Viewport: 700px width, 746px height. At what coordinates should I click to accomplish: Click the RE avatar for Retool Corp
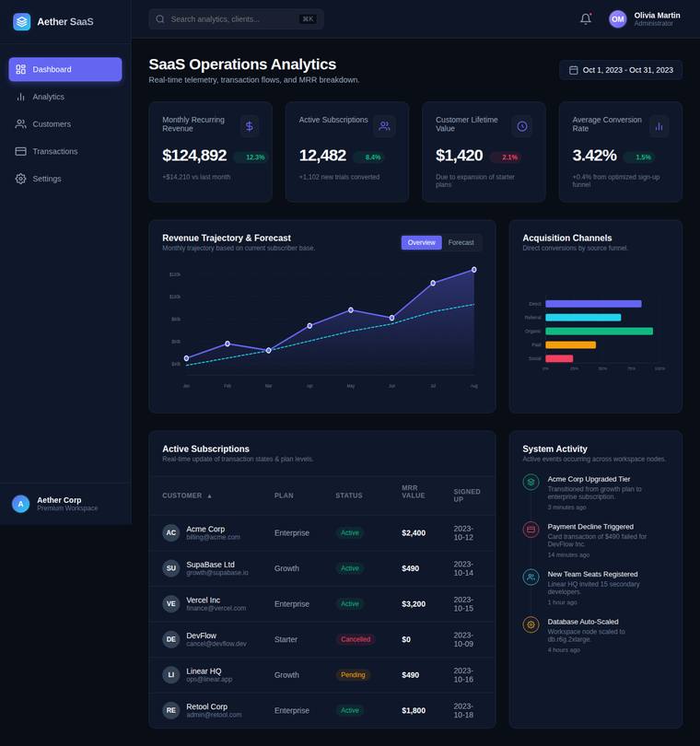[x=171, y=710]
